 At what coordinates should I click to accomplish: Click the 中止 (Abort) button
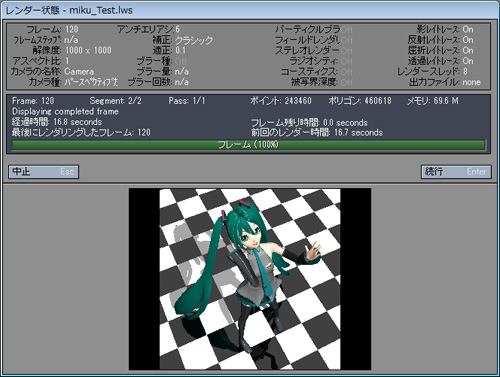(x=44, y=172)
